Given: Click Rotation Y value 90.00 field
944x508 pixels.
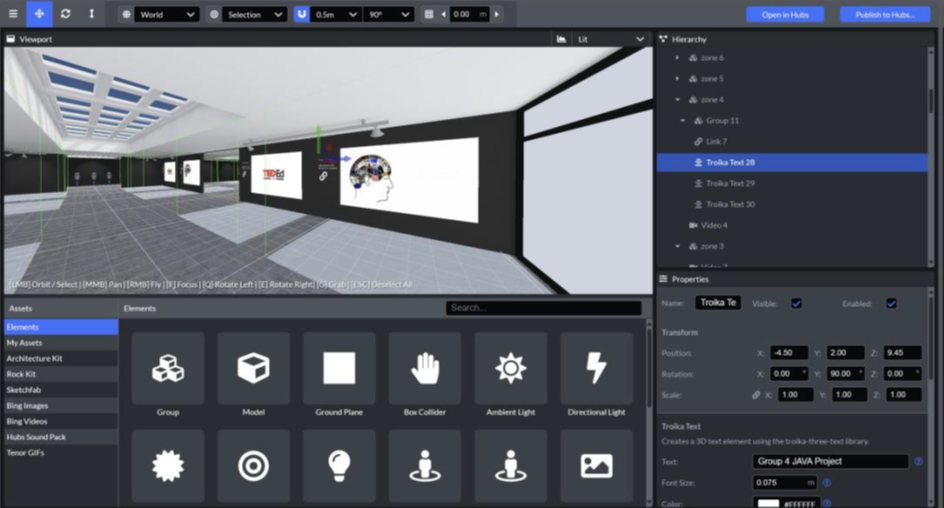Looking at the screenshot, I should [x=845, y=374].
